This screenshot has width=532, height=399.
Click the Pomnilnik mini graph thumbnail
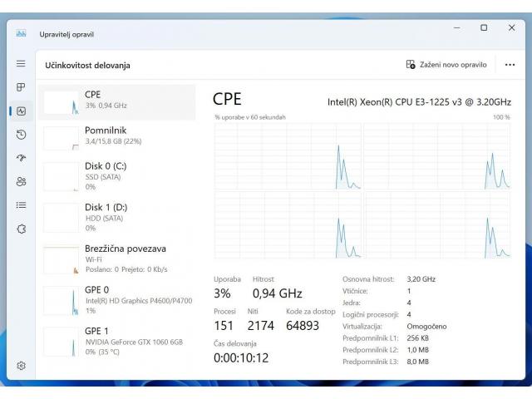[61, 138]
